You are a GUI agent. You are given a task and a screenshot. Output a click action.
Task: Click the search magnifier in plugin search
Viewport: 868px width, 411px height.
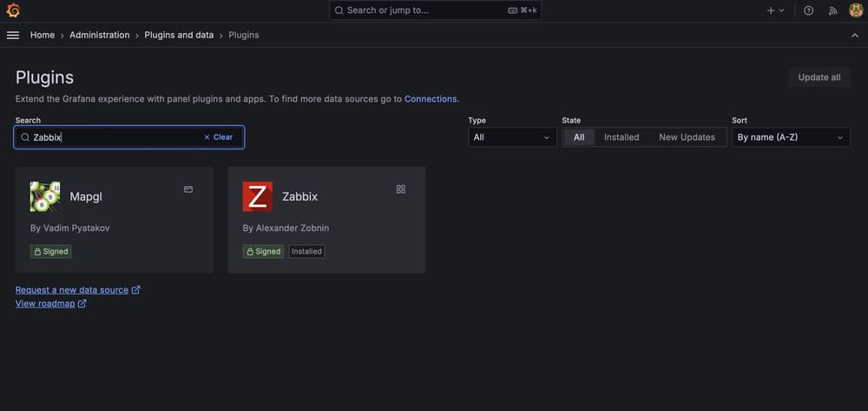pos(25,137)
